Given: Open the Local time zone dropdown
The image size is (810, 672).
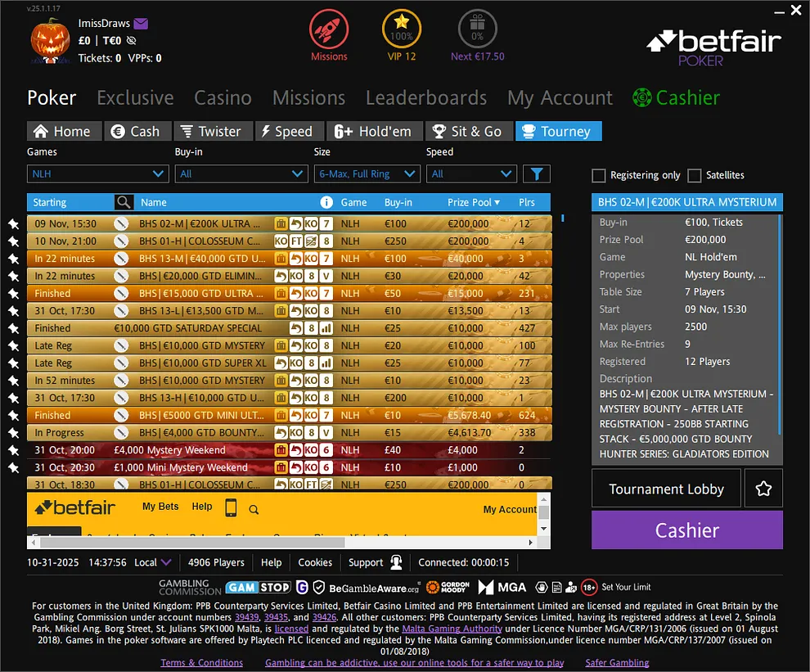Looking at the screenshot, I should [154, 562].
